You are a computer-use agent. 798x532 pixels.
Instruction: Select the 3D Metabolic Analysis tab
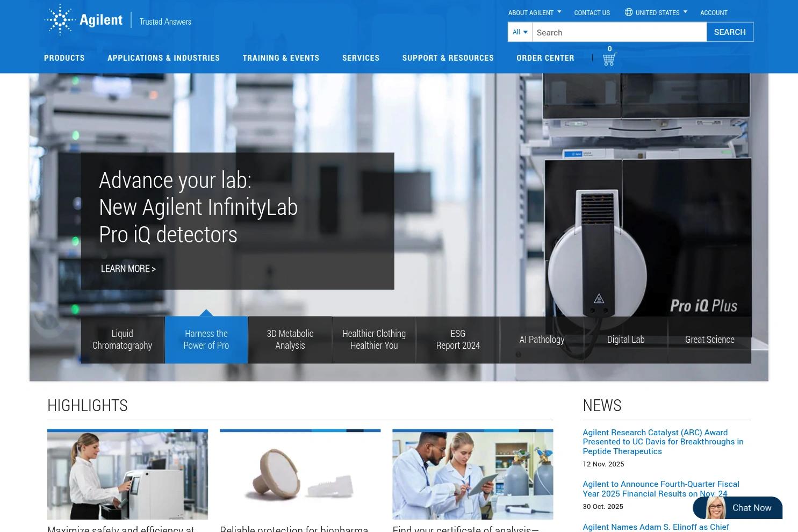(290, 340)
